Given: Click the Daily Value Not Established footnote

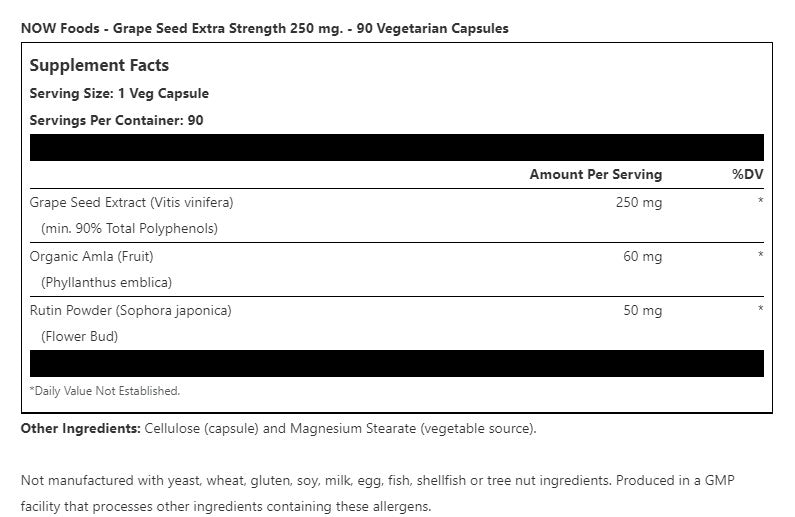Looking at the screenshot, I should click(105, 391).
